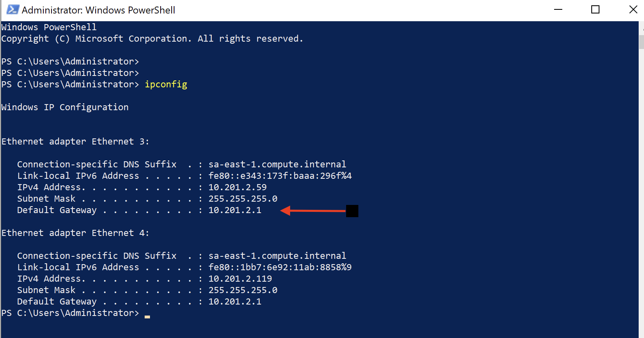Click the Ethernet adapter Ethernet 4 heading
This screenshot has height=338, width=644.
pyautogui.click(x=76, y=233)
